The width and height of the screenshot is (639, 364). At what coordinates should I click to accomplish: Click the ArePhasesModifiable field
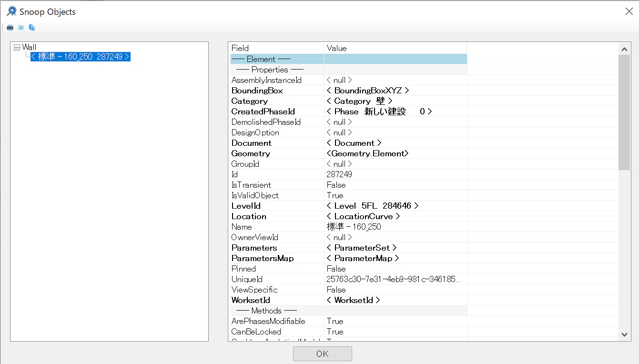pyautogui.click(x=268, y=321)
